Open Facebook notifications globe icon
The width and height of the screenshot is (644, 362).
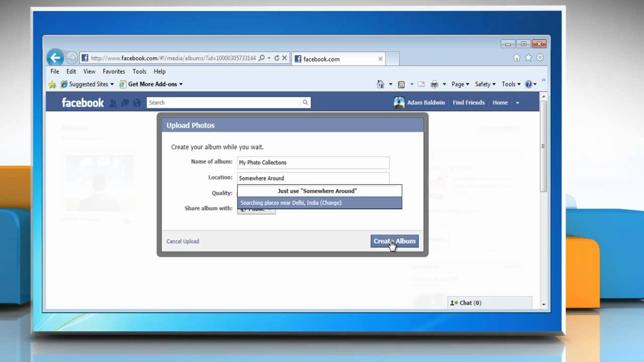tap(137, 103)
